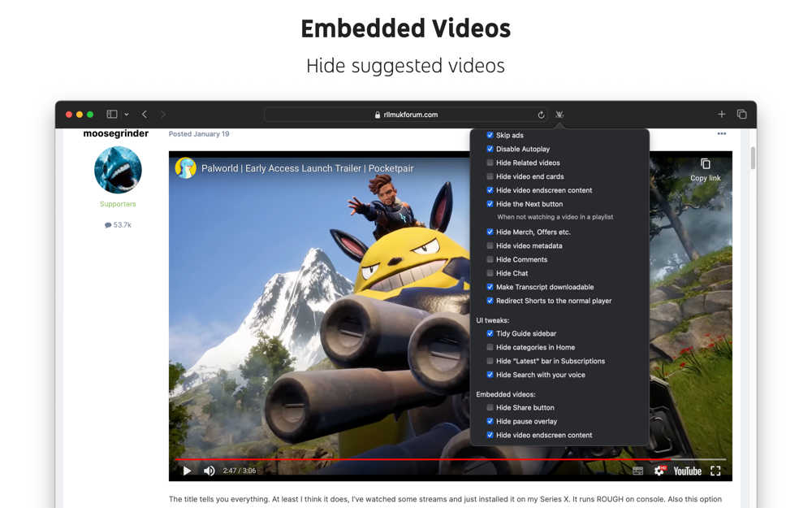Click the UI tweaks: section heading
This screenshot has height=508, width=812.
click(493, 320)
